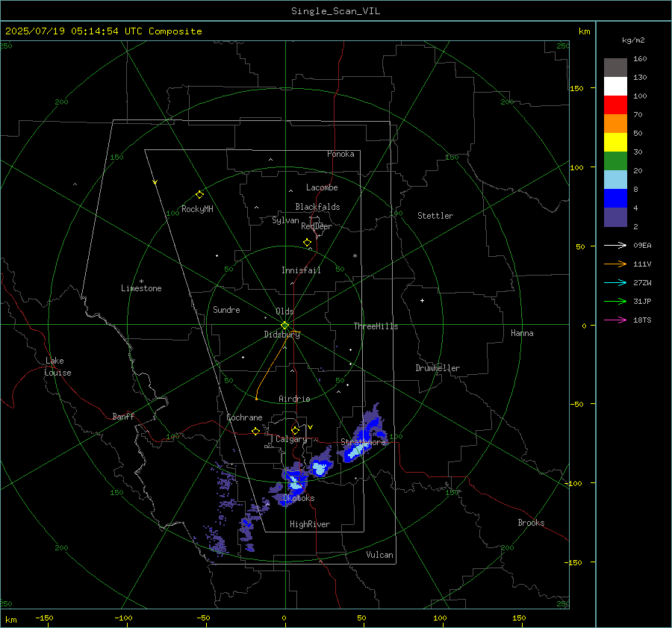Click the ThreeHills label
672x628 pixels.
tap(376, 326)
